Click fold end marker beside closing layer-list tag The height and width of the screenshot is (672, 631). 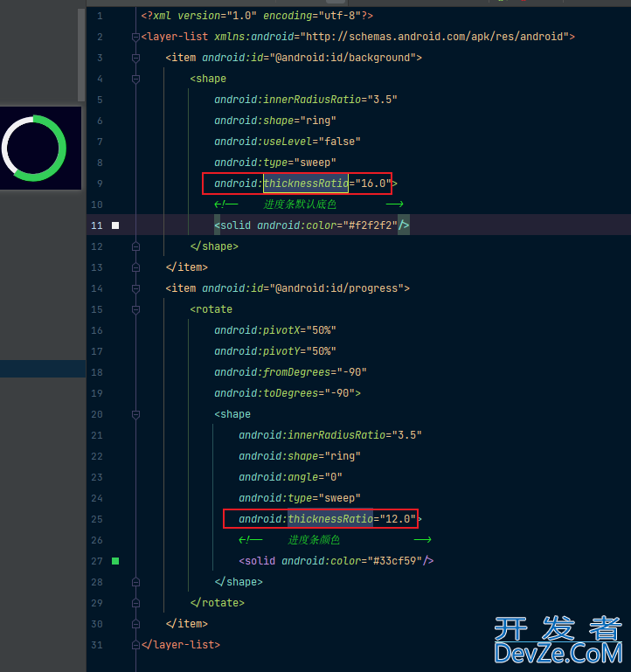coord(135,645)
